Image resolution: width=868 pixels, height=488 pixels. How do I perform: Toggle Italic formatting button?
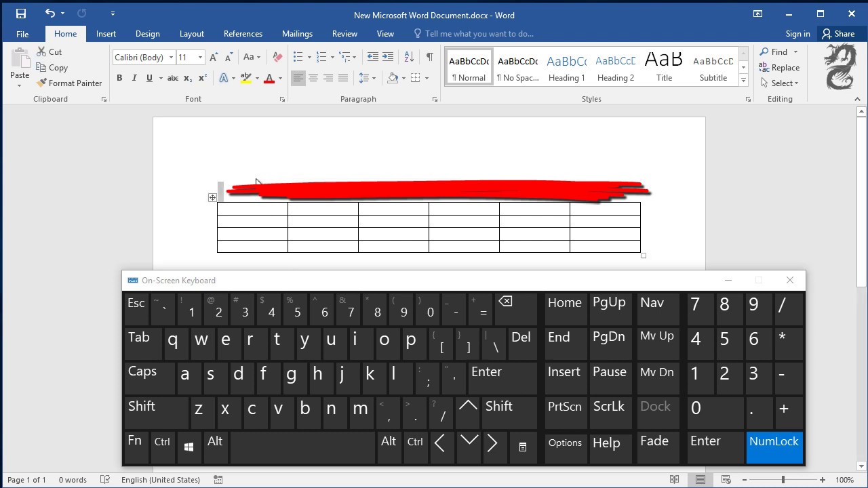134,78
